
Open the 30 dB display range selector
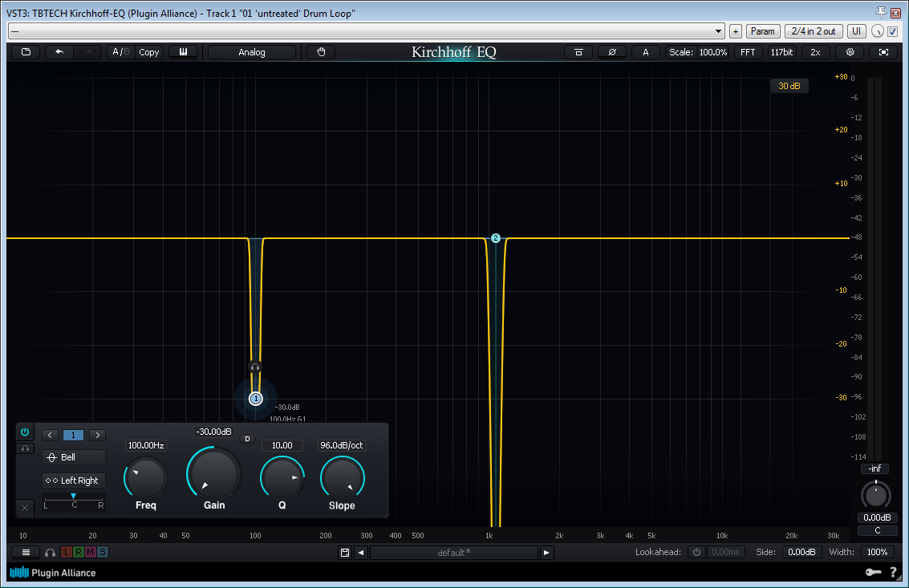(x=789, y=86)
